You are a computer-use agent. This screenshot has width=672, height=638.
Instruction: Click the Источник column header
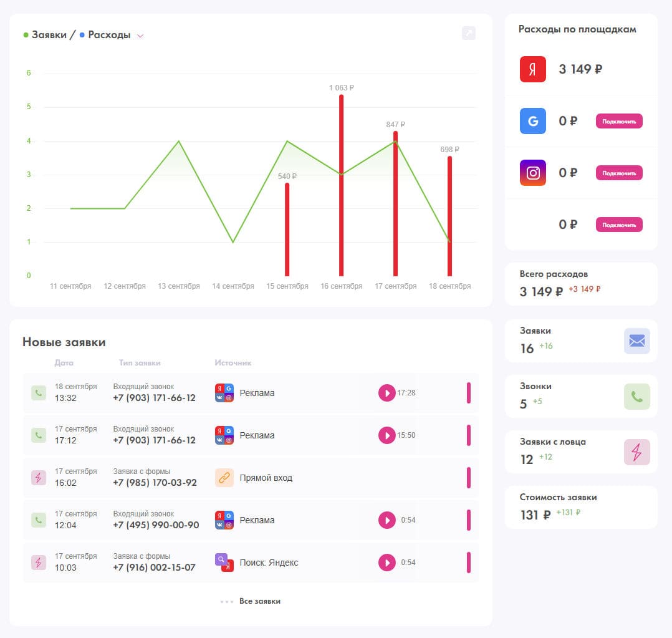[x=233, y=363]
